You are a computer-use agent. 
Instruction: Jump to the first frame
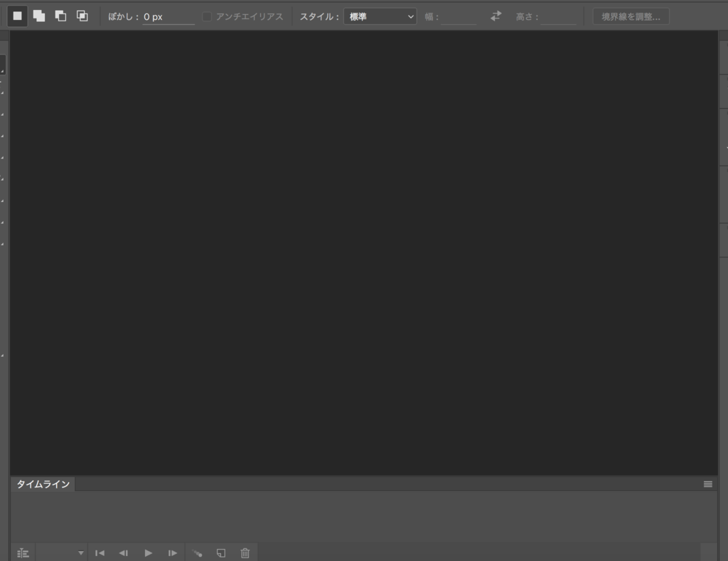click(100, 552)
